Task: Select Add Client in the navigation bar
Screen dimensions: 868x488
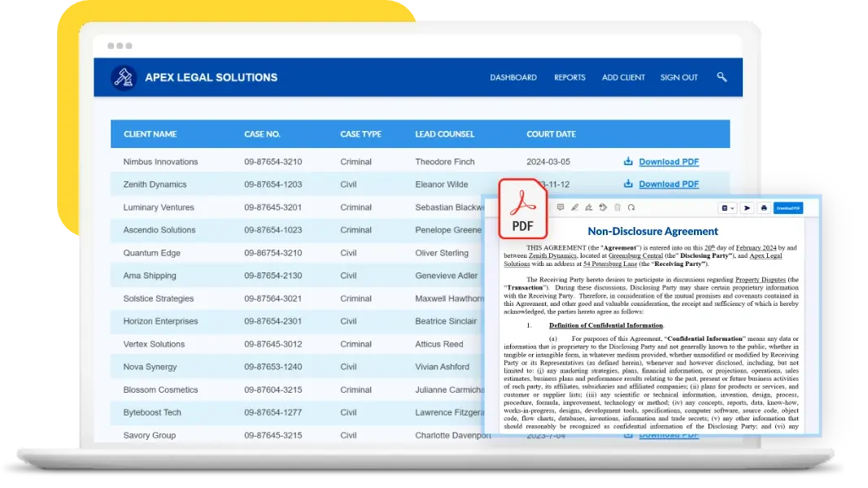Action: [x=623, y=77]
